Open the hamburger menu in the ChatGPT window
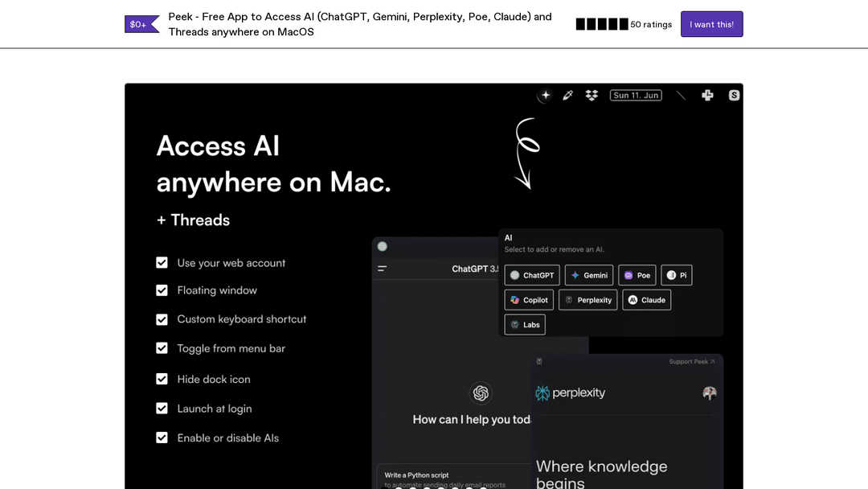 click(x=382, y=269)
